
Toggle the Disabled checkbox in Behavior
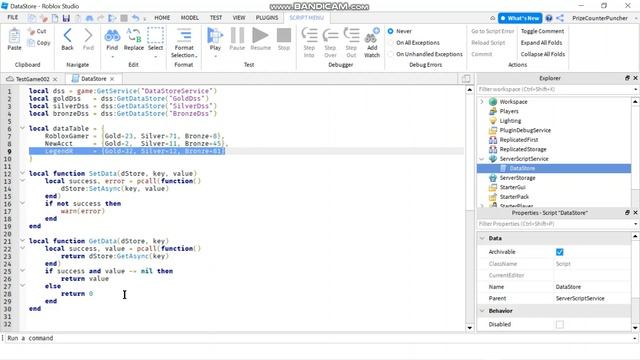click(x=560, y=324)
